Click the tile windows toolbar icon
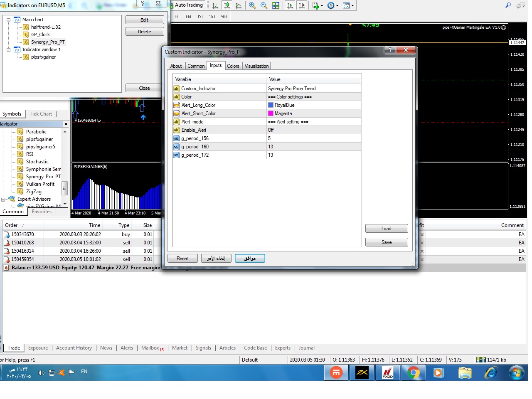532x399 pixels. [x=276, y=6]
